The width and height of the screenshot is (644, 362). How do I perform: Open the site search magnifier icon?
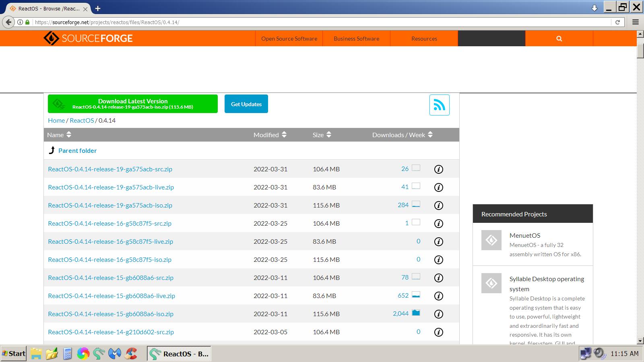pyautogui.click(x=559, y=39)
